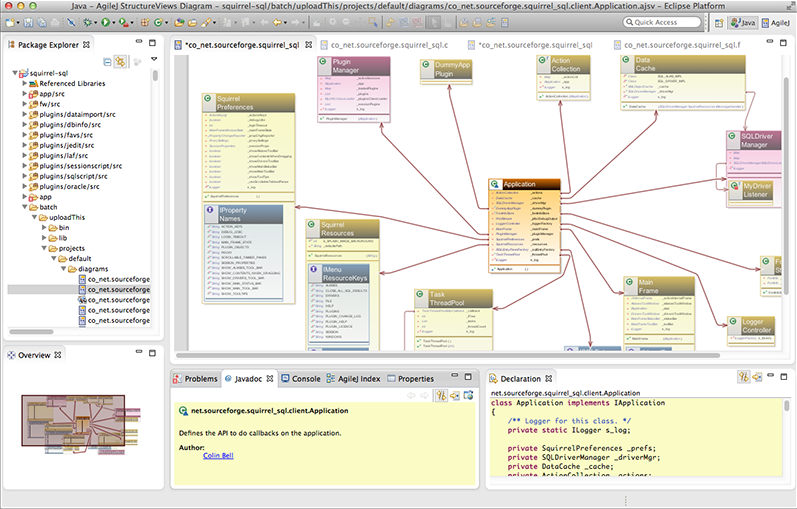Collapse the diagrams folder
Screen dimensions: 797x509
[64, 268]
